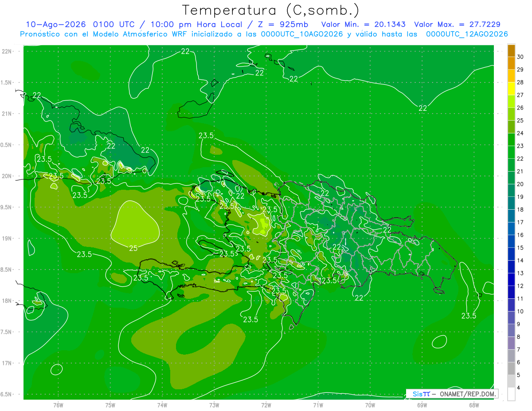Click the '70W' longitude axis label

pos(370,405)
